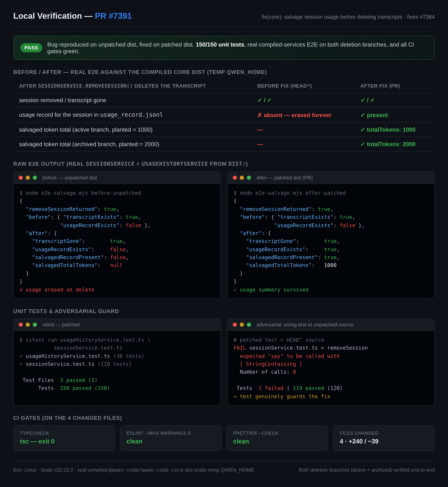Click '$ node e2e-salvage.mjs before-unpatched' command

(80, 193)
